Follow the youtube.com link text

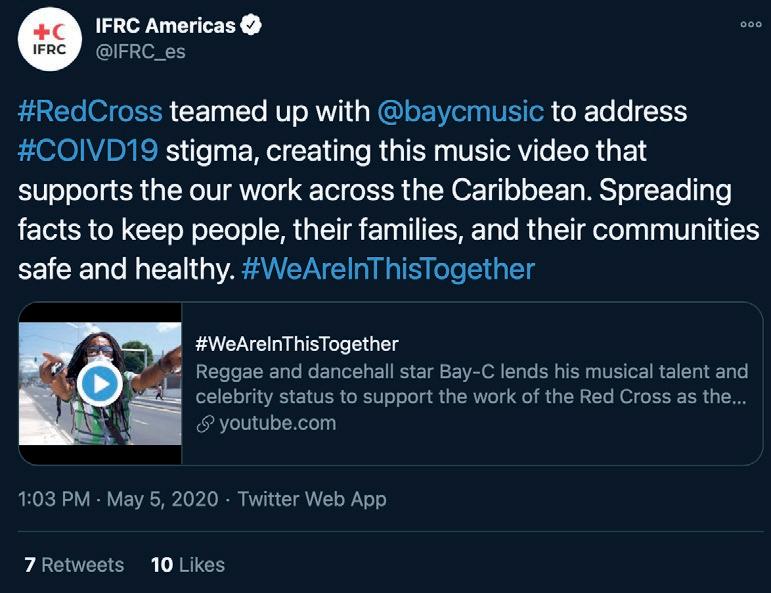(277, 423)
